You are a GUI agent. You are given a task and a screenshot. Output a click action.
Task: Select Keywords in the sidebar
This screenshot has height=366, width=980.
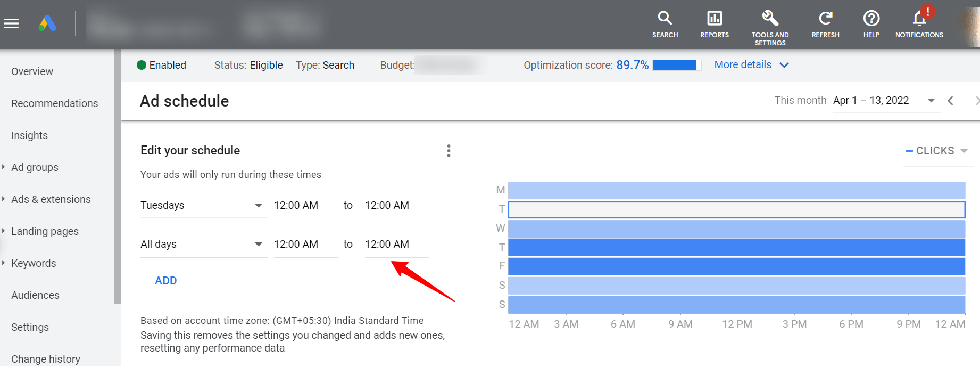click(34, 263)
